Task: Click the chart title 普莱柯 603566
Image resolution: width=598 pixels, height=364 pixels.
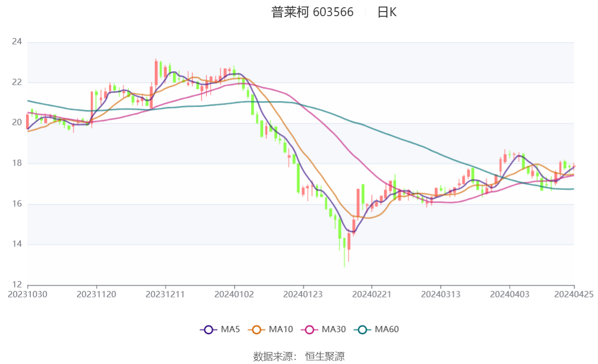Action: 313,12
